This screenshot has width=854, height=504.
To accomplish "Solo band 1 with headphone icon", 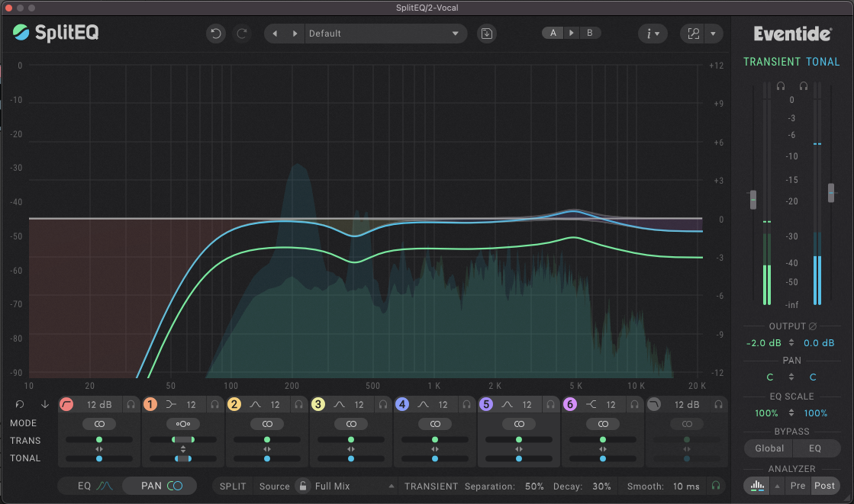I will click(x=214, y=404).
